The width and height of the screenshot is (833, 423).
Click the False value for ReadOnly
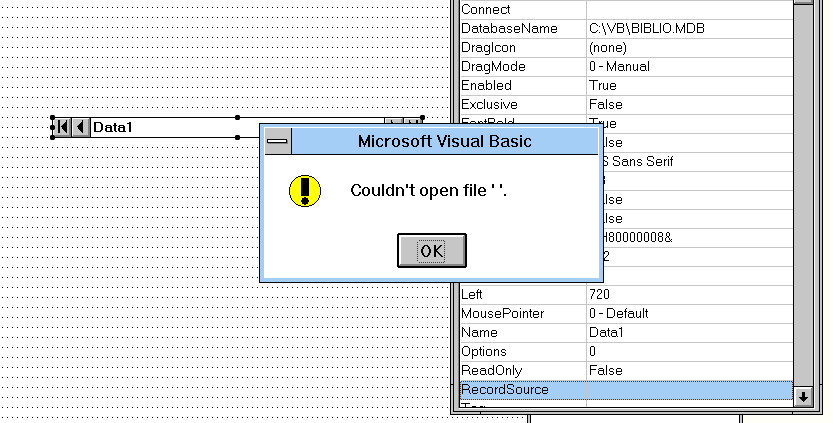[x=606, y=370]
